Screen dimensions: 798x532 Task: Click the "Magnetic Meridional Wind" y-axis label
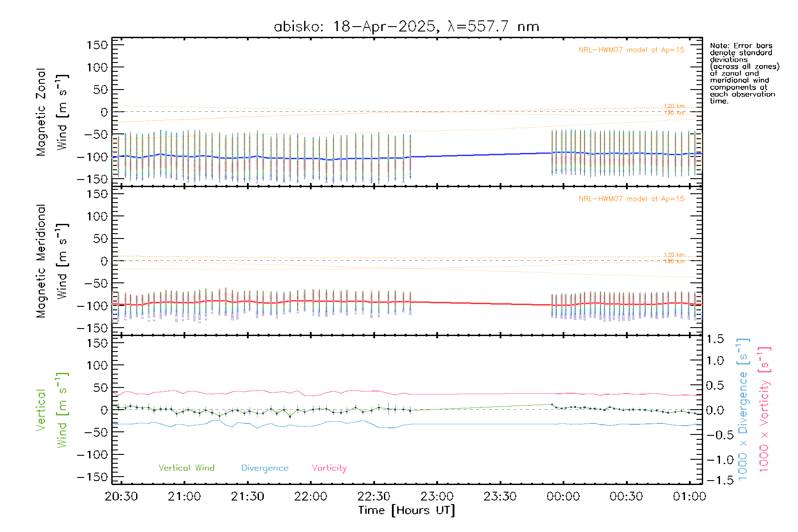(52, 261)
